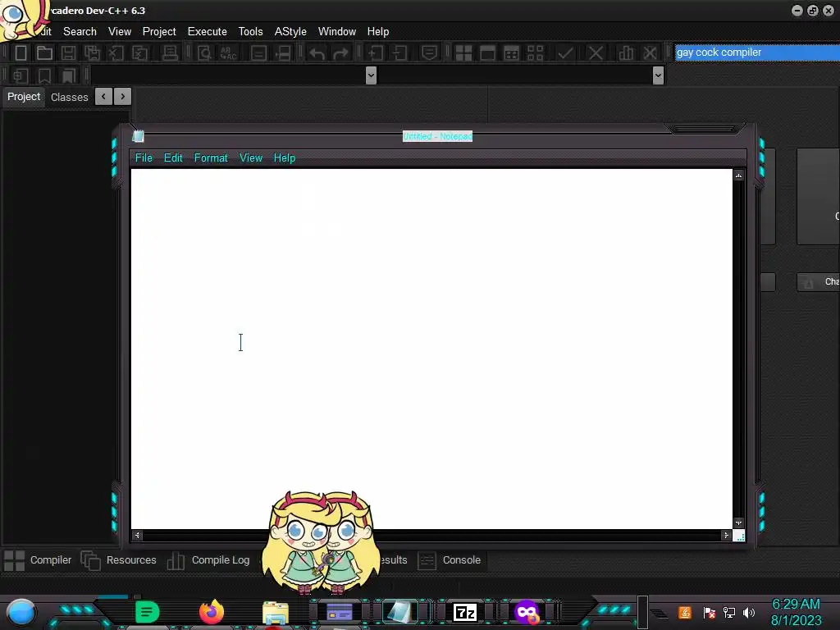Open the Window menu
Viewport: 840px width, 630px height.
point(337,32)
